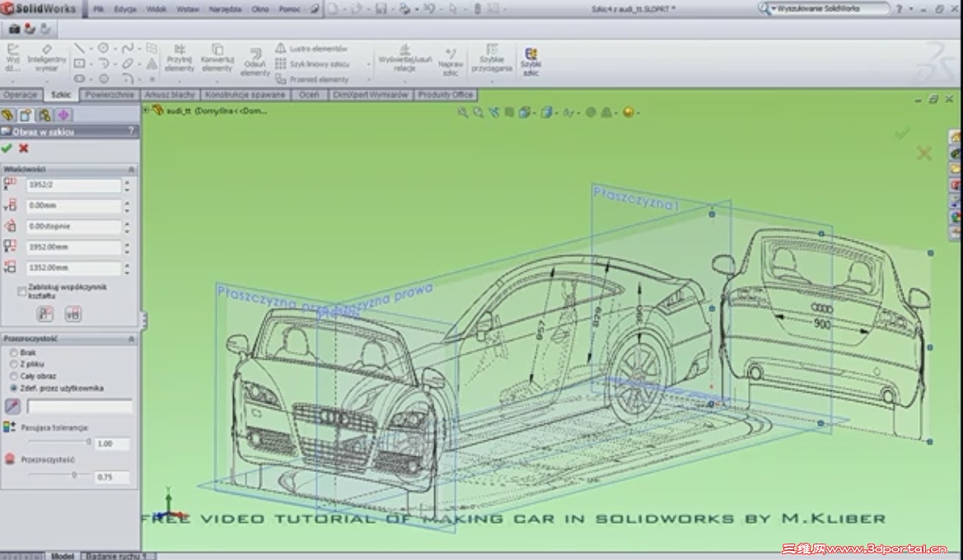Switch to the Arkusz blachy tab
963x560 pixels.
pyautogui.click(x=170, y=95)
